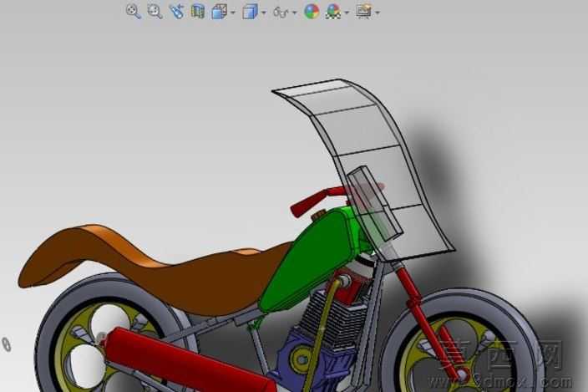The height and width of the screenshot is (392, 588).
Task: Click the Apply Scene icon
Action: 333,12
